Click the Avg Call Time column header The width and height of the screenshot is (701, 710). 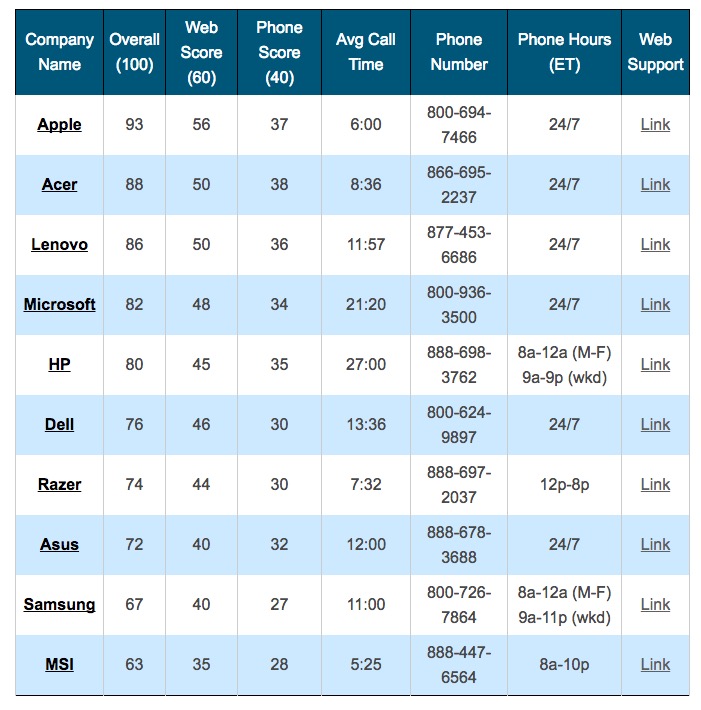[365, 52]
